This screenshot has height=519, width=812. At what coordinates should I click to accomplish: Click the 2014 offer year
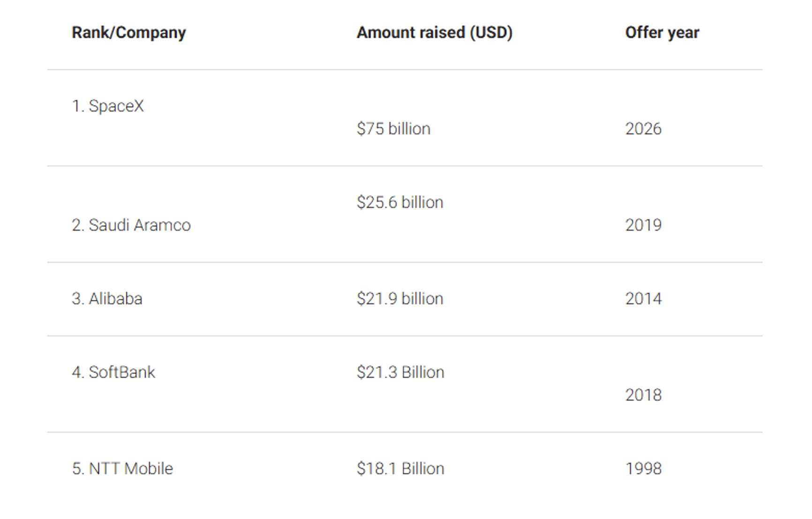click(x=643, y=299)
